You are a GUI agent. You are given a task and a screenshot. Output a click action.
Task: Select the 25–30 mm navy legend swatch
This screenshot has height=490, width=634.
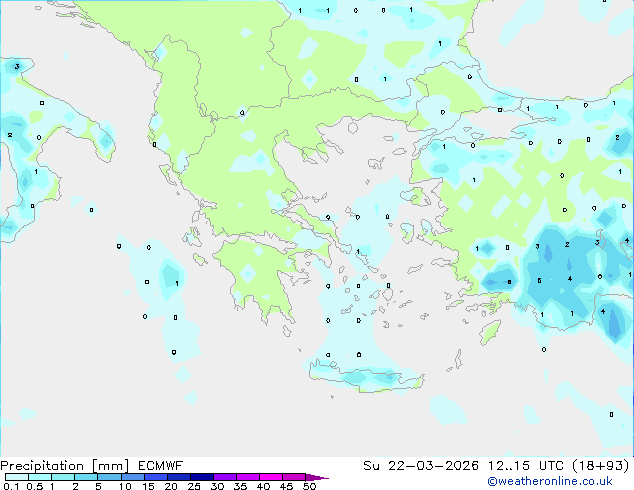coord(201,477)
